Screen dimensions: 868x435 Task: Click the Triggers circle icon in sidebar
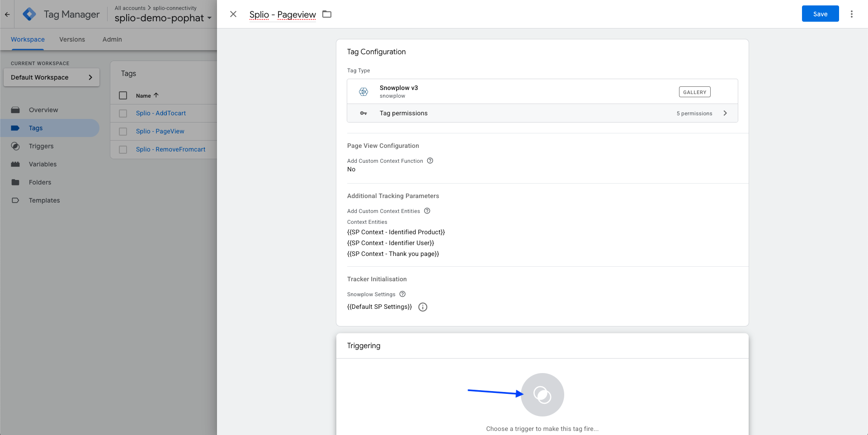[15, 146]
